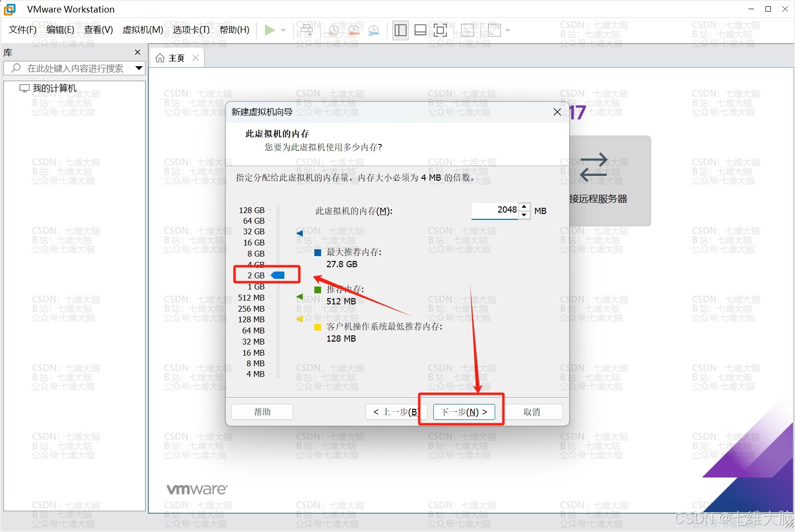
Task: Set memory slider to 16 GB
Action: click(254, 243)
